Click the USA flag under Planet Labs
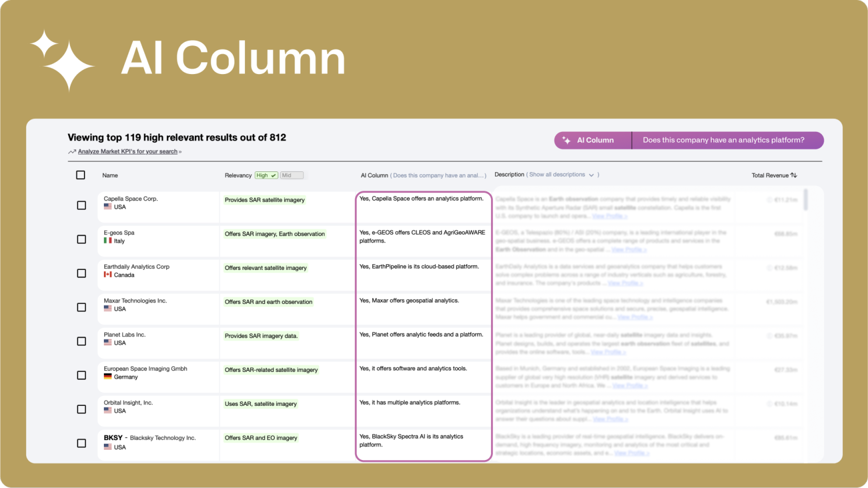868x488 pixels. 108,342
